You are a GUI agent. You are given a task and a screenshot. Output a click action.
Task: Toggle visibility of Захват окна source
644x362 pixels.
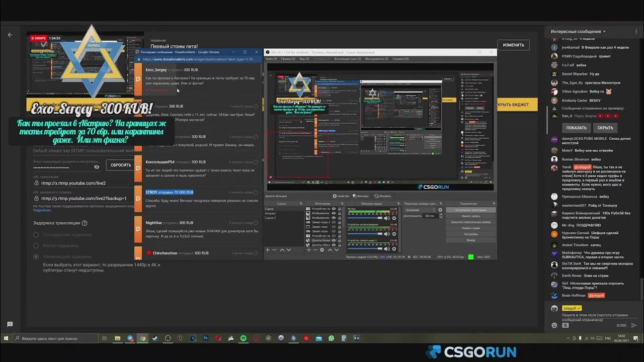point(334,227)
